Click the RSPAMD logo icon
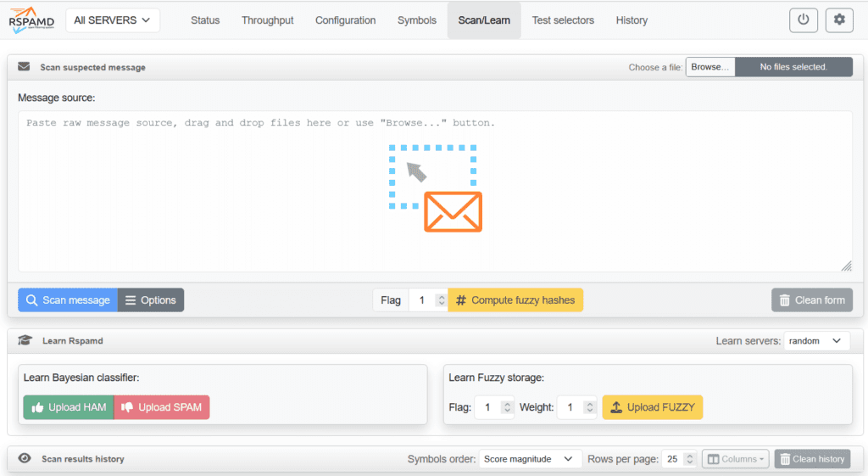This screenshot has width=868, height=476. coord(31,20)
